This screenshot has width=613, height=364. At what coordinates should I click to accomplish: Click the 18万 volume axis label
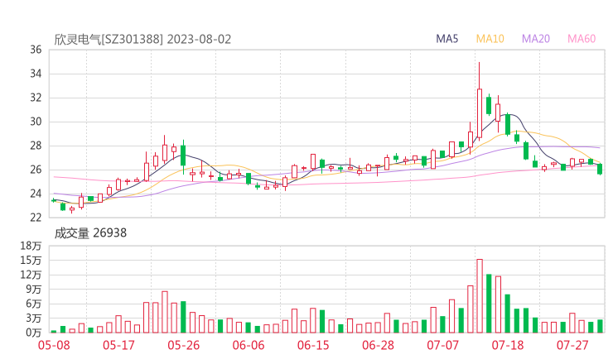pos(31,246)
